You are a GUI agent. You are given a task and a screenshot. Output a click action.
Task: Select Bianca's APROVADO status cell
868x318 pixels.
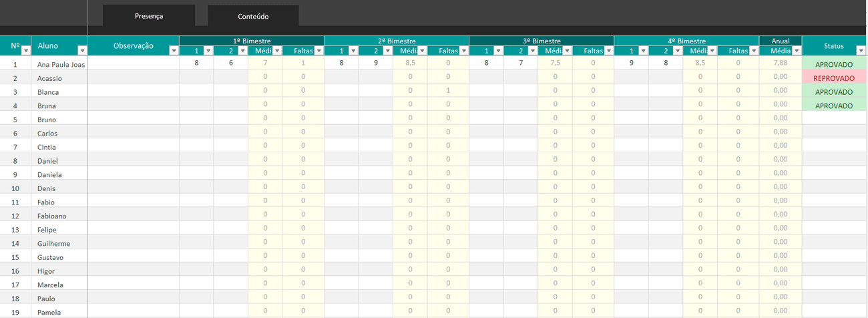(834, 92)
